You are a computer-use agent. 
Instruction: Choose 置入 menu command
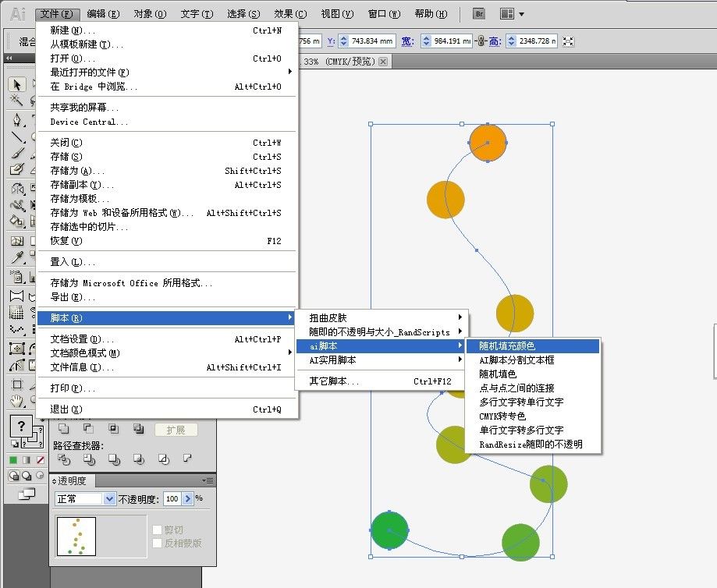pos(166,261)
